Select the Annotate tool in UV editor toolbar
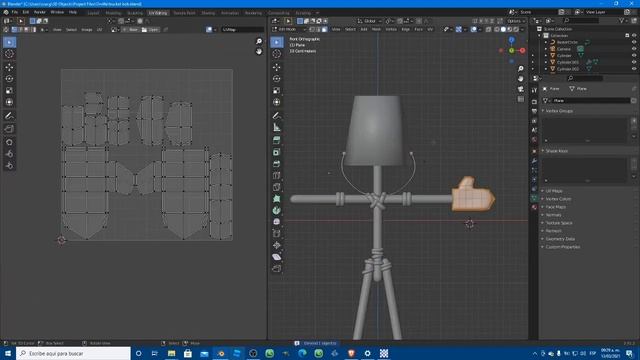 pyautogui.click(x=9, y=116)
